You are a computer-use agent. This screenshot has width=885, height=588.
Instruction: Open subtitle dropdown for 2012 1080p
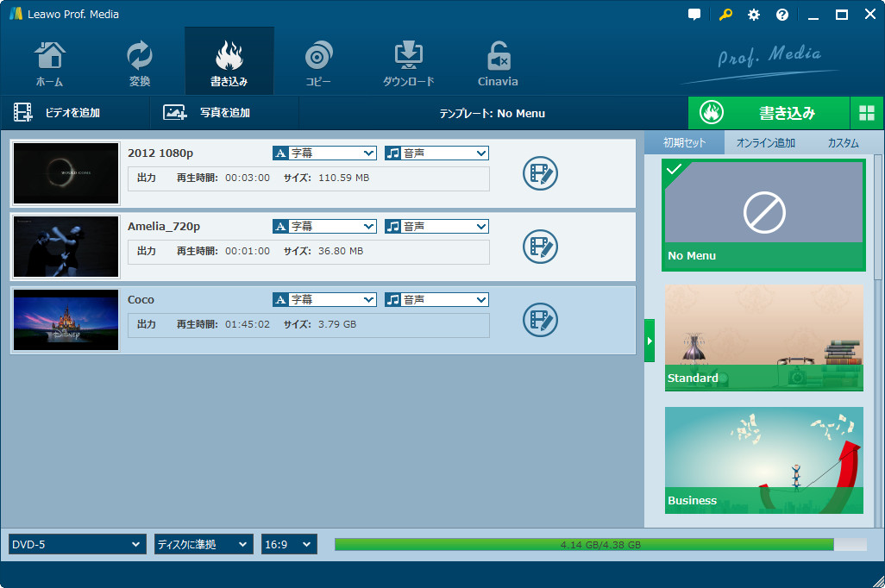click(324, 153)
